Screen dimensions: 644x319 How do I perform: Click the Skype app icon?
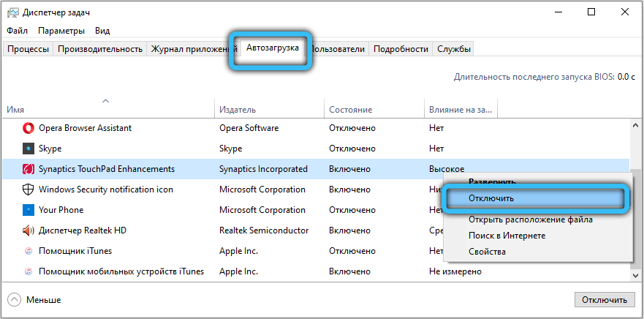pyautogui.click(x=29, y=149)
